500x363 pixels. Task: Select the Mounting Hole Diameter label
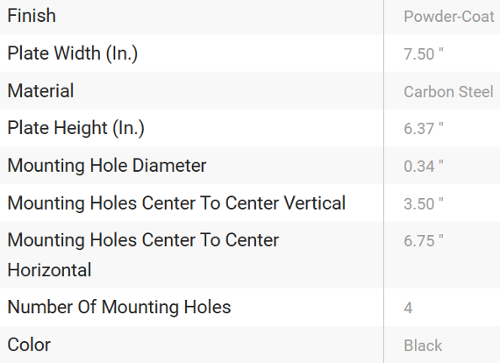pyautogui.click(x=107, y=166)
